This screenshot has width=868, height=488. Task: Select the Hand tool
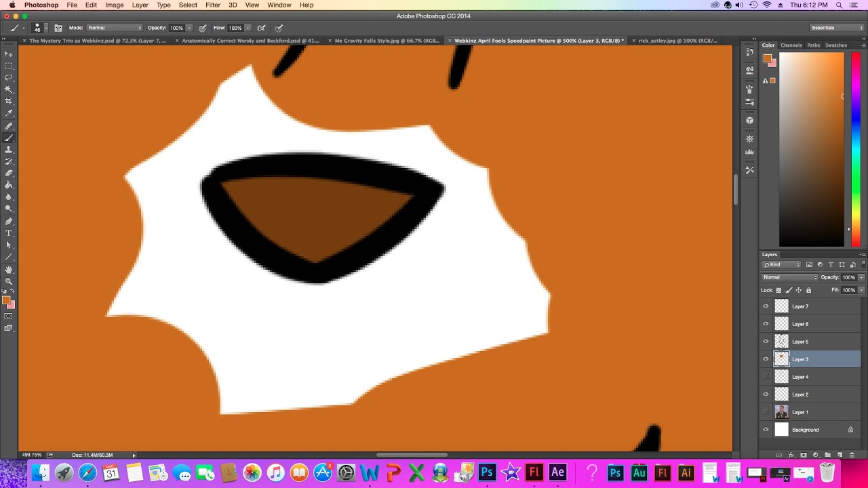(9, 270)
